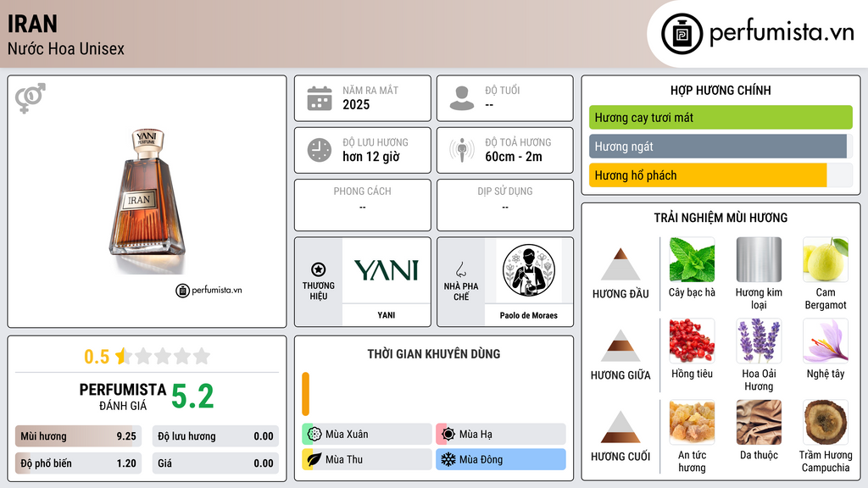
Task: Click the yellow Hương hổ phách bar
Action: (708, 175)
